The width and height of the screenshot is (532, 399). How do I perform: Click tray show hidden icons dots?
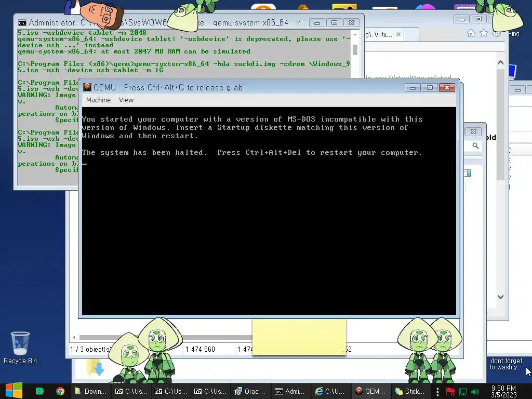point(437,392)
